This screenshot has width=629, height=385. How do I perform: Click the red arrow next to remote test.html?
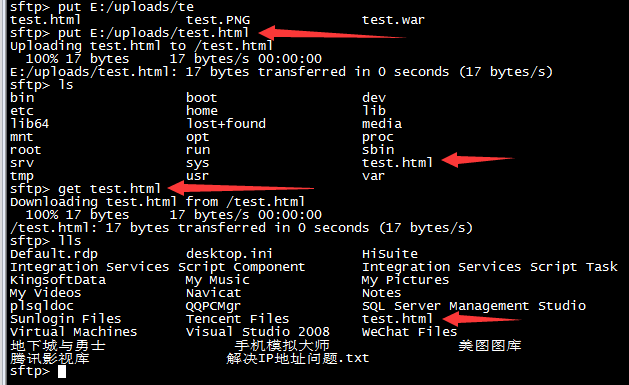[478, 159]
